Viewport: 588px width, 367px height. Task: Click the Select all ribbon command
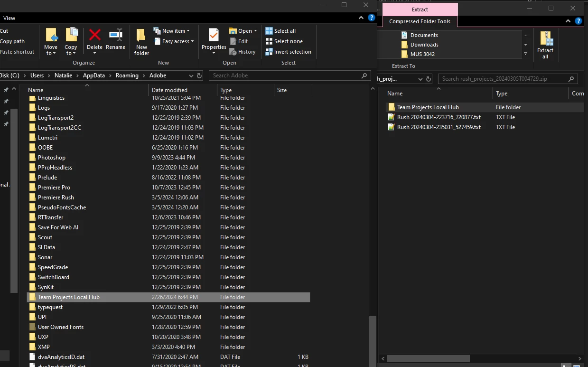click(280, 31)
